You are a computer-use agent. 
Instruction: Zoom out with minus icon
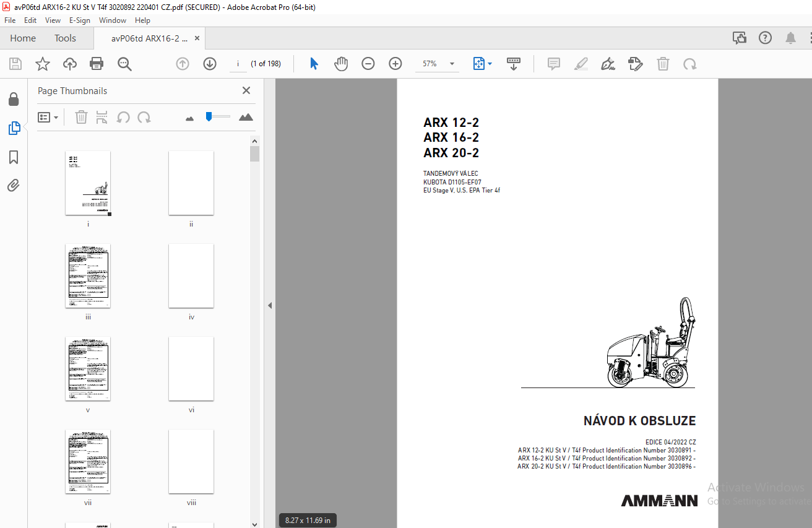point(368,64)
